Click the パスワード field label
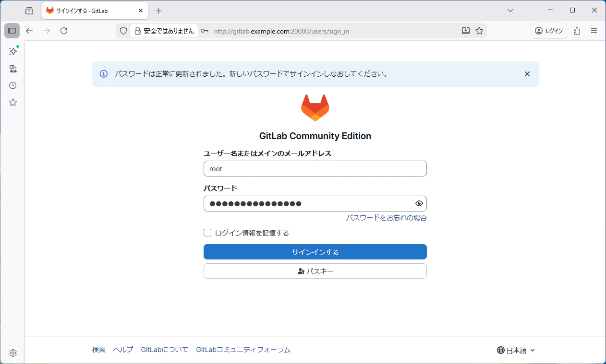This screenshot has width=606, height=364. pos(220,188)
